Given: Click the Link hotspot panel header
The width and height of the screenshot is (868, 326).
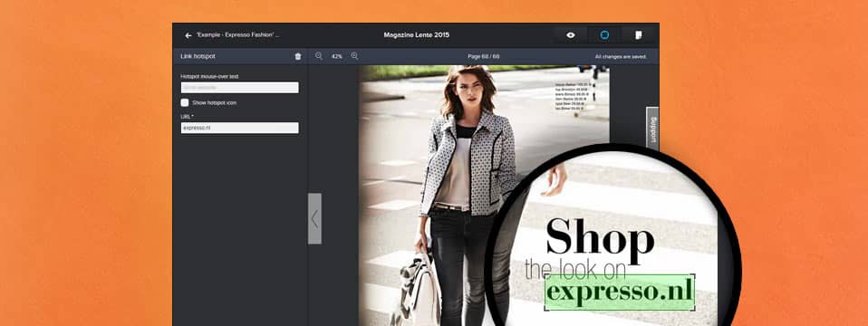Looking at the screenshot, I should pyautogui.click(x=198, y=56).
